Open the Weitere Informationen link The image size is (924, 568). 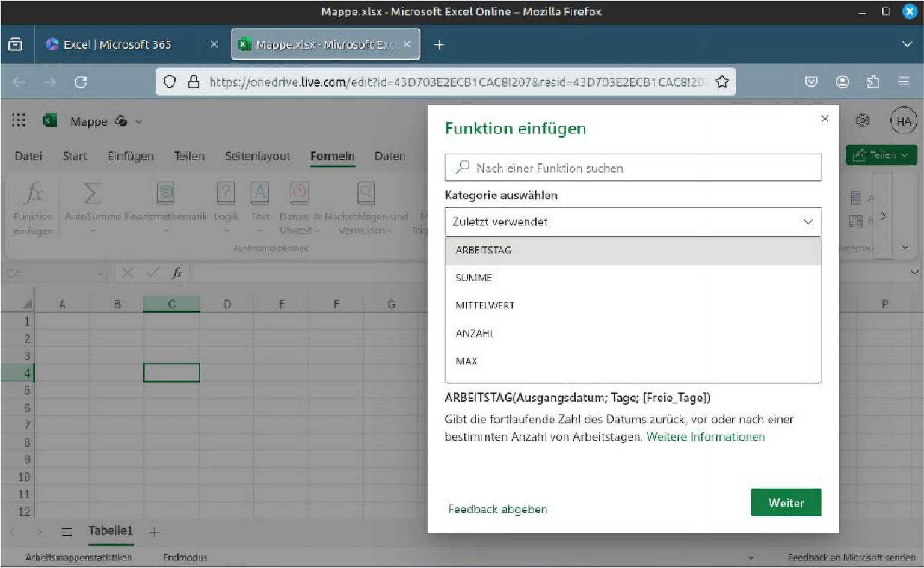tap(706, 437)
